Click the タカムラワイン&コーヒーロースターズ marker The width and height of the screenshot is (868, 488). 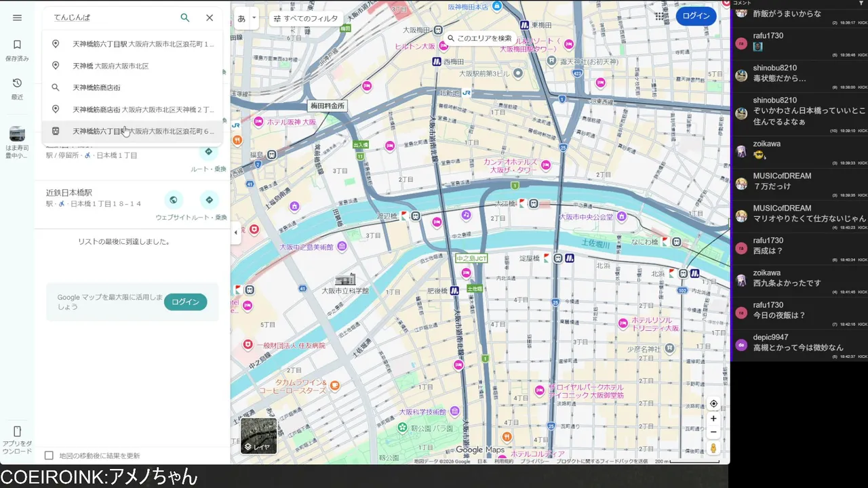click(x=334, y=386)
